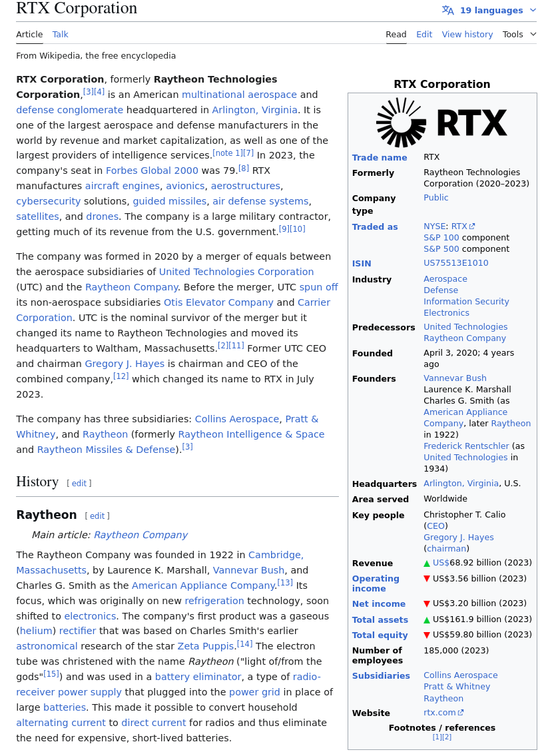Viewport: 548px width, 756px height.
Task: Click the NYSE RTX external link icon
Action: (x=472, y=226)
